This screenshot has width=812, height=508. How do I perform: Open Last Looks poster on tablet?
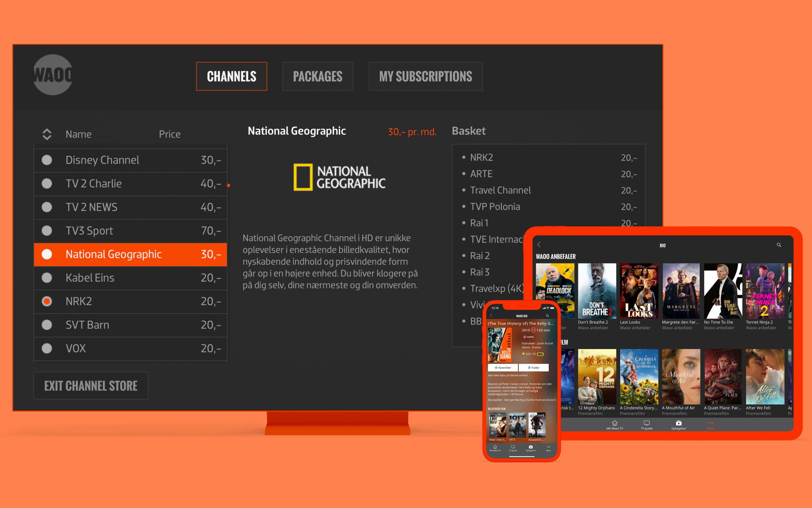[639, 291]
